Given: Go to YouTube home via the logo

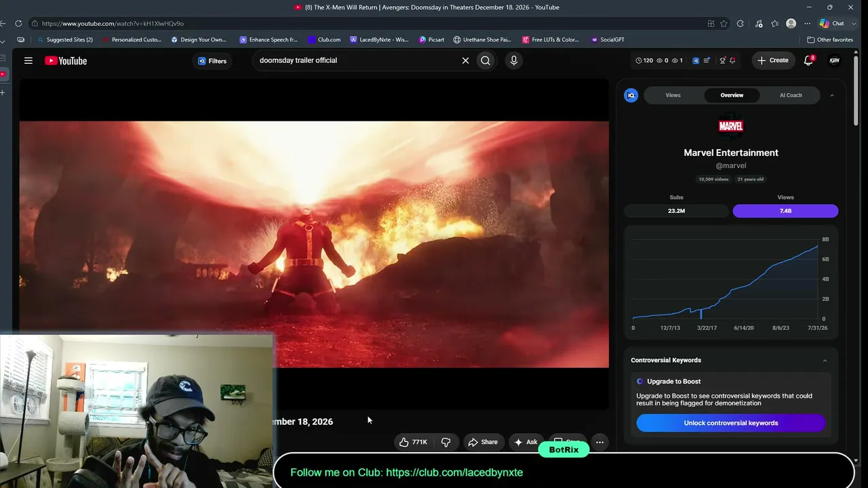Looking at the screenshot, I should (x=66, y=60).
